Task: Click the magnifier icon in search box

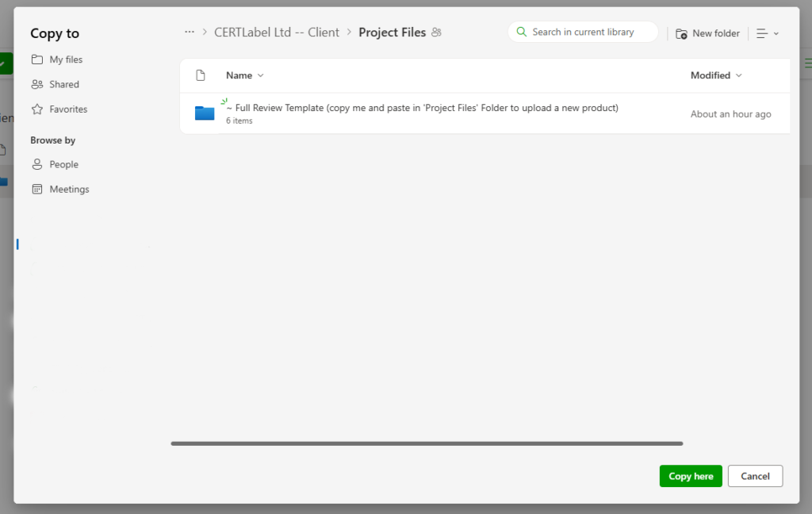Action: [521, 33]
